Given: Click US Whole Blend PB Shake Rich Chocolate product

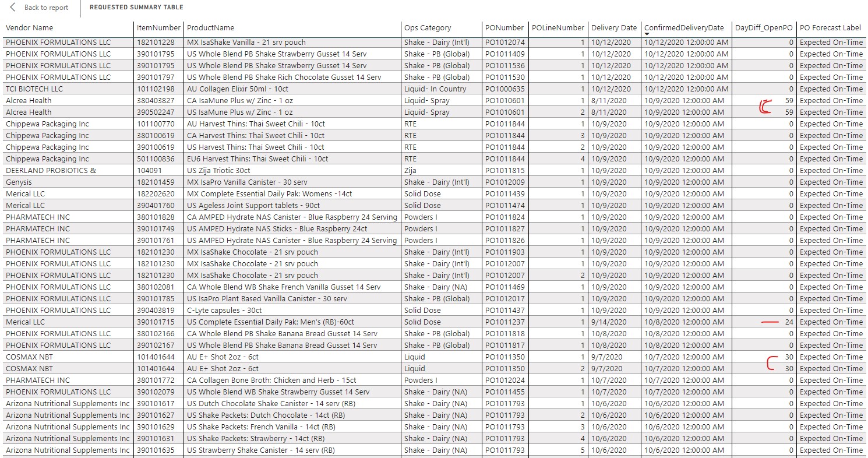Looking at the screenshot, I should click(x=284, y=77).
